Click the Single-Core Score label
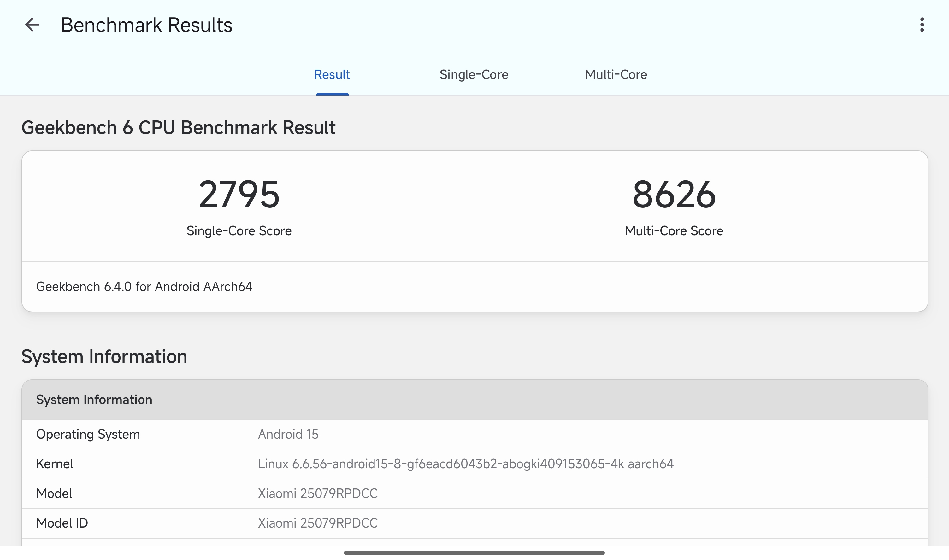The width and height of the screenshot is (949, 560). [239, 230]
